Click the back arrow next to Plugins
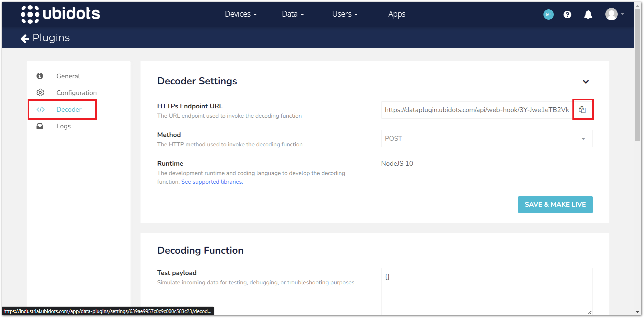 (x=25, y=39)
